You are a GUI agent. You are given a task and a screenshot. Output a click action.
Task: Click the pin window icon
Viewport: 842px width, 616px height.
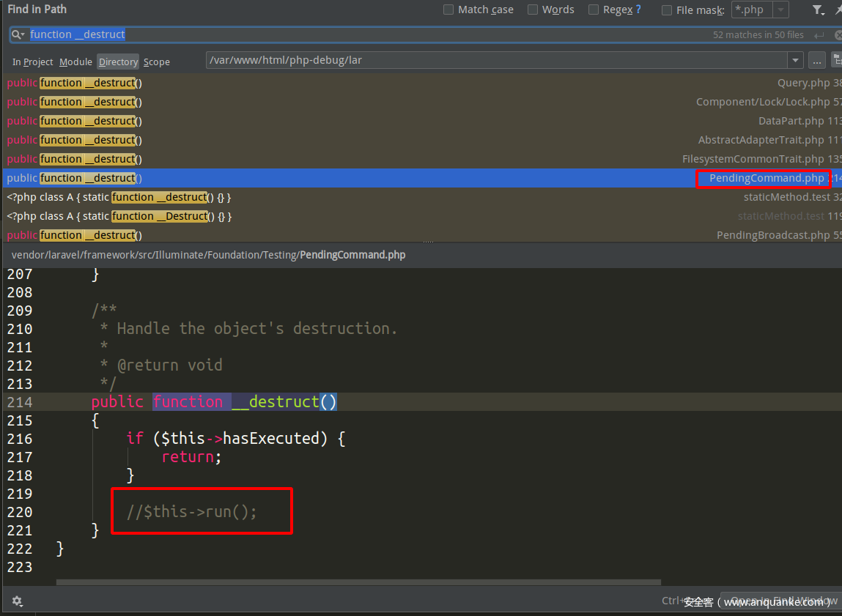tap(838, 10)
